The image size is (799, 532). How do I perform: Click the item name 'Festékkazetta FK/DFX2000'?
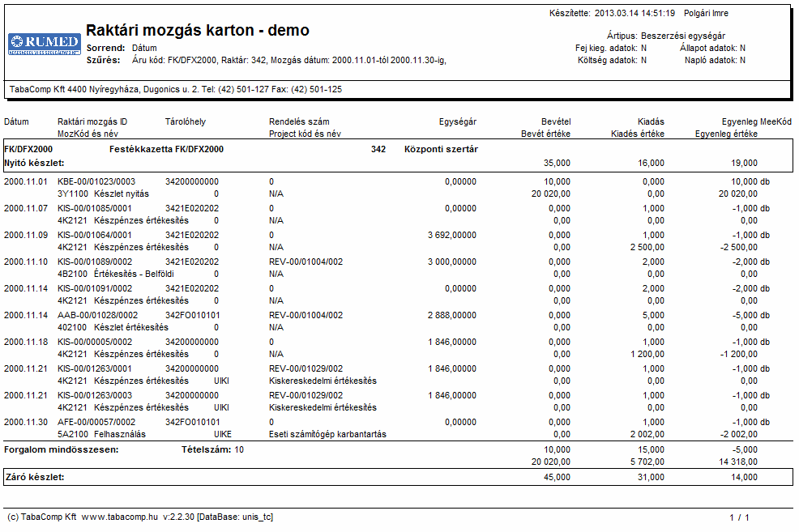click(x=167, y=149)
